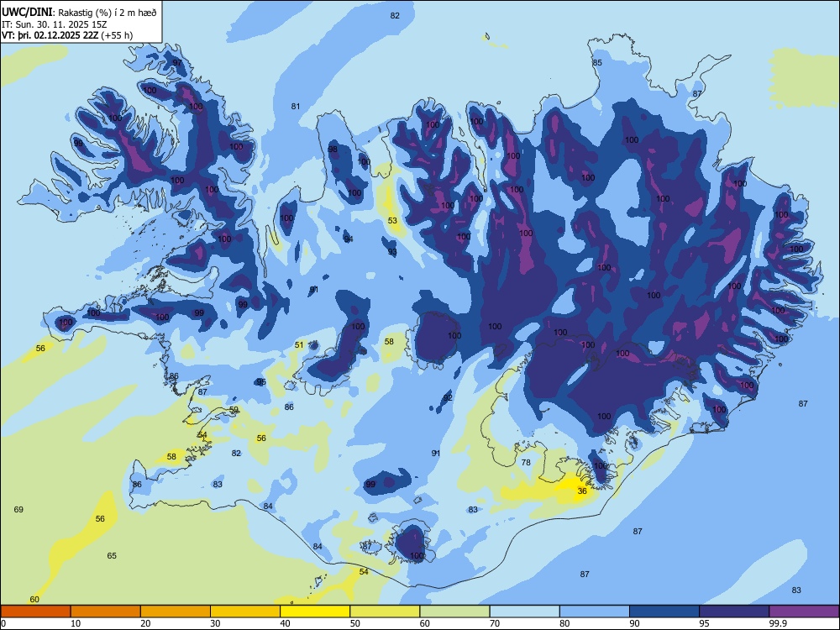
Task: Click the '51' humidity value on the map
Action: coord(299,345)
